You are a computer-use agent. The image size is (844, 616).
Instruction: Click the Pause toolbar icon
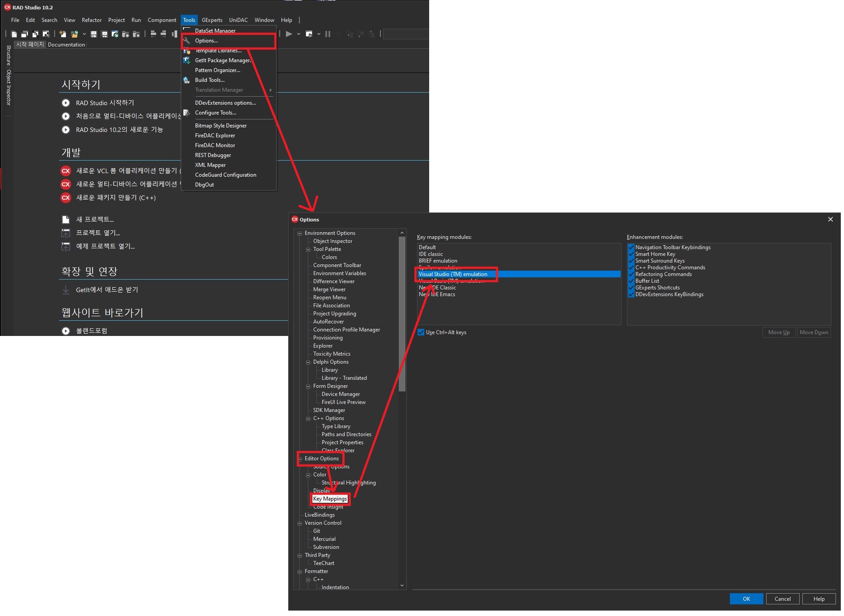[x=328, y=34]
